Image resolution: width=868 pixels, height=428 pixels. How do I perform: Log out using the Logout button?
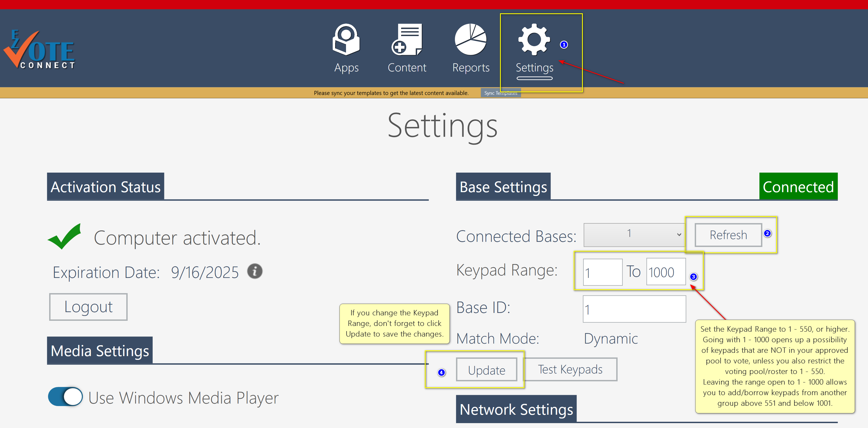click(88, 307)
